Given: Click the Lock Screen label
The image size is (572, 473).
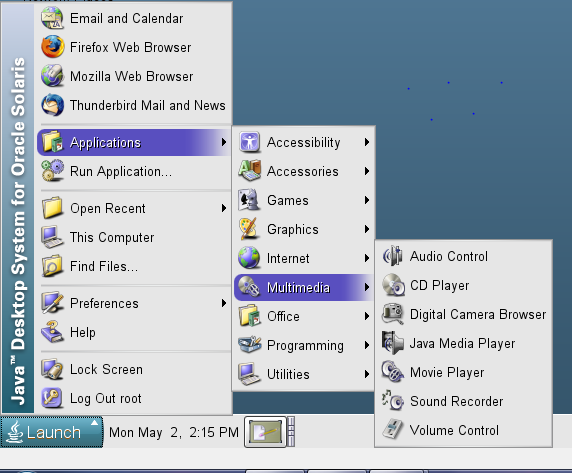Looking at the screenshot, I should tap(106, 369).
